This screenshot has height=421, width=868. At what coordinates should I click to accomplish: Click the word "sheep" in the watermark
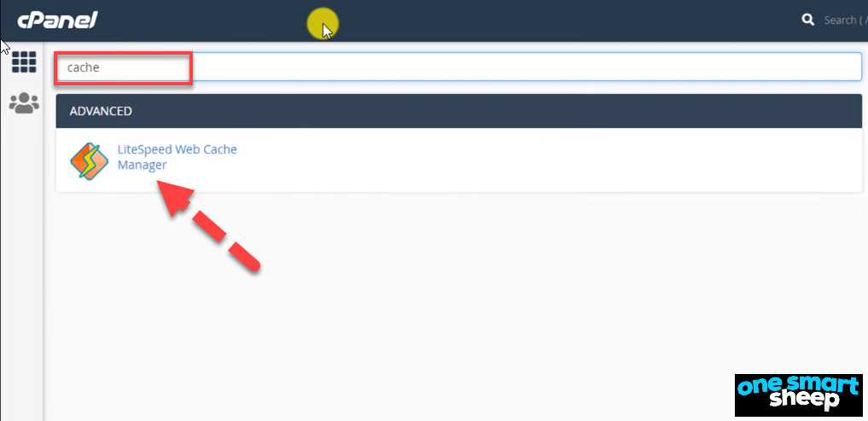(810, 401)
